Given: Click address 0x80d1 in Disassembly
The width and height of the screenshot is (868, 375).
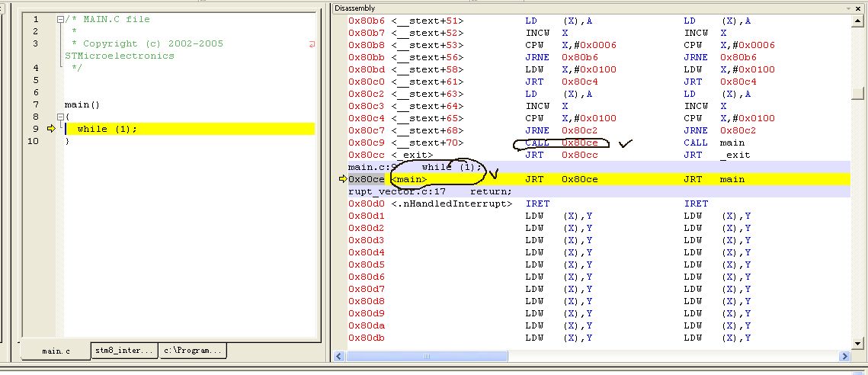Looking at the screenshot, I should pos(367,216).
